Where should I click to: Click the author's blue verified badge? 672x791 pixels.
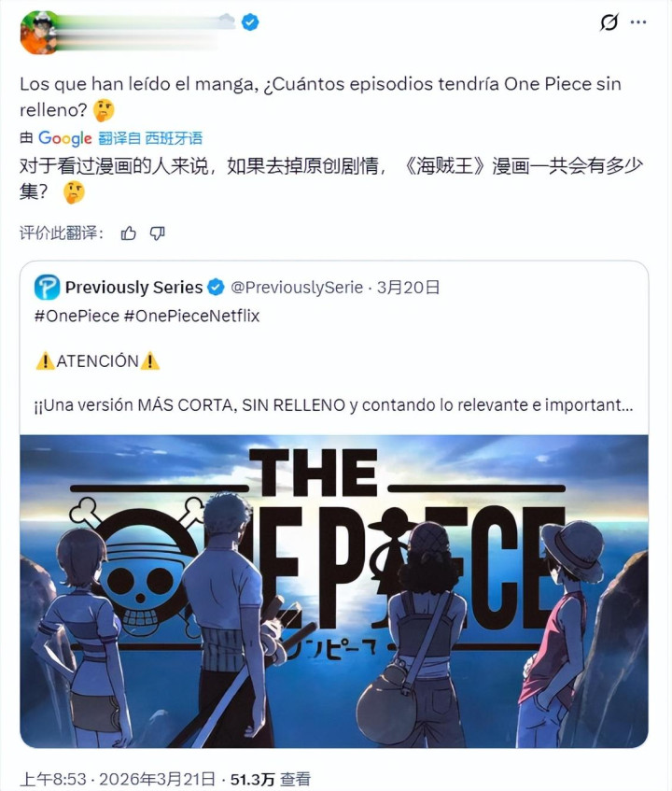point(250,22)
